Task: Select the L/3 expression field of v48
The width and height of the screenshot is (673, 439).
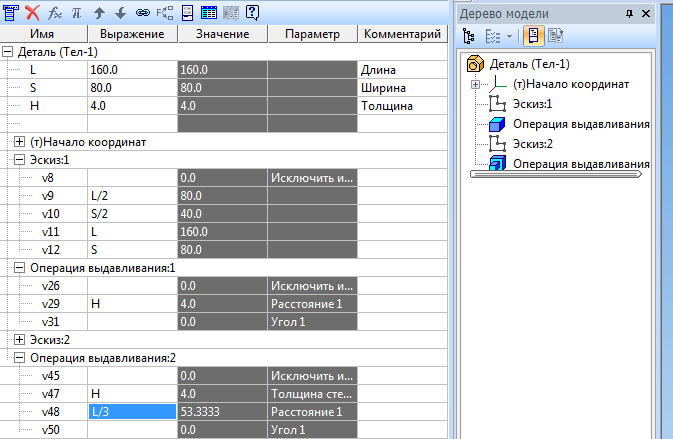Action: [132, 412]
